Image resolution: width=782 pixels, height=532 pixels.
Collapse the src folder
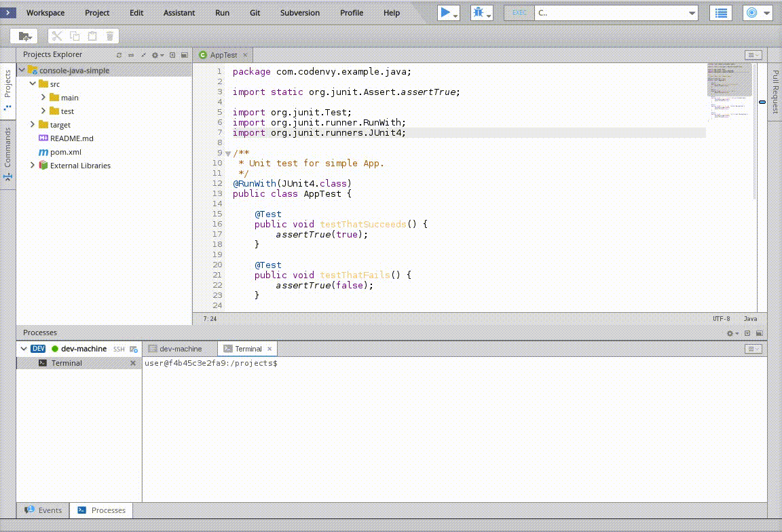tap(33, 83)
